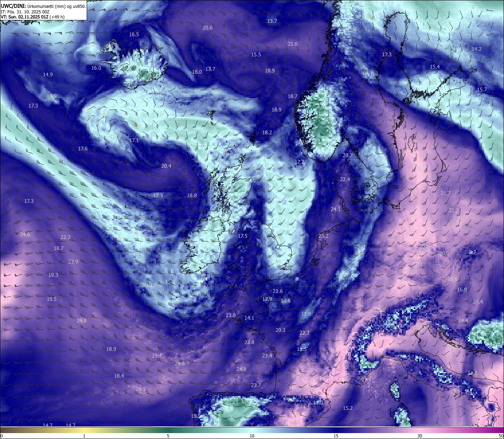Click the map value 21.7
Screen dimensions: 504x439
point(445,193)
